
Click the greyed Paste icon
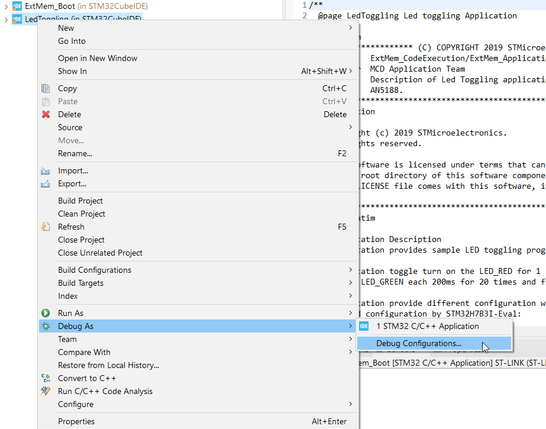tap(46, 101)
